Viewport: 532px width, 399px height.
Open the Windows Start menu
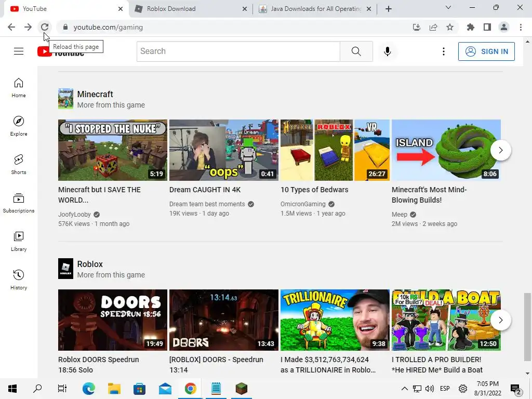point(12,389)
